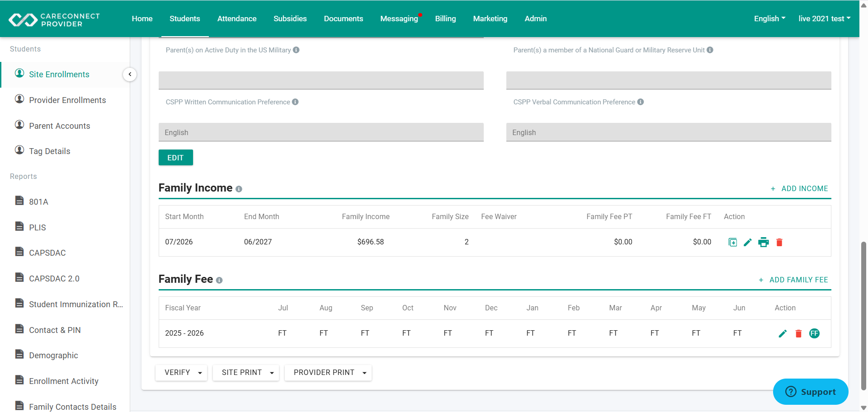Delete the 2025 - 2026 family fee row
The width and height of the screenshot is (868, 412).
[798, 334]
